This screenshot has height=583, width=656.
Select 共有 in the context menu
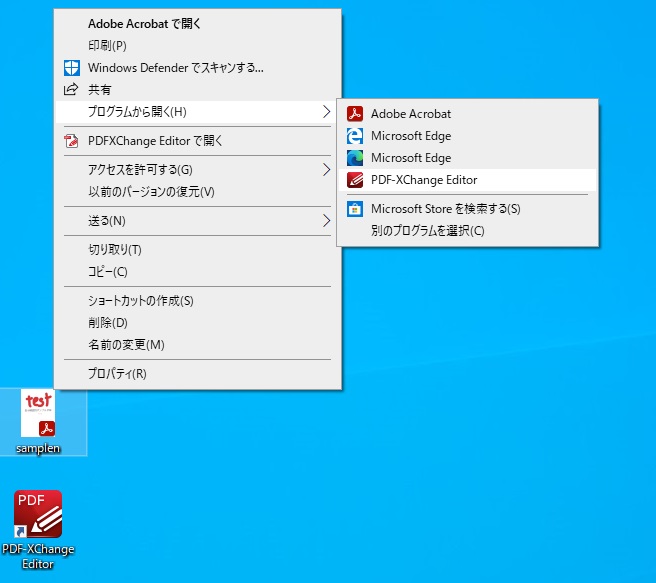[197, 89]
